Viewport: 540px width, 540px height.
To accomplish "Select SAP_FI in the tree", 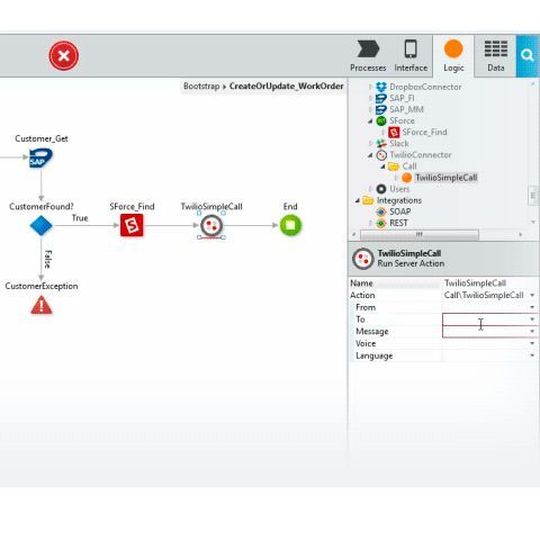I will pyautogui.click(x=402, y=98).
